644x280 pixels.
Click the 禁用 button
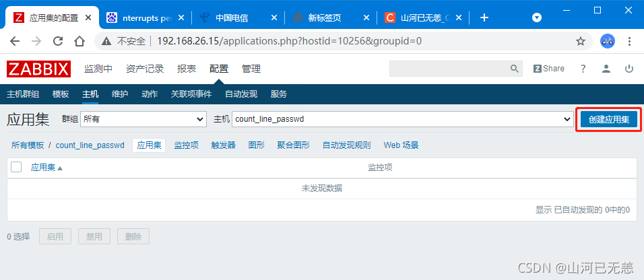click(94, 236)
